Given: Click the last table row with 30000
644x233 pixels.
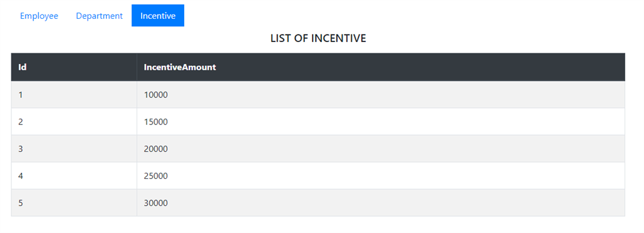Looking at the screenshot, I should [318, 203].
